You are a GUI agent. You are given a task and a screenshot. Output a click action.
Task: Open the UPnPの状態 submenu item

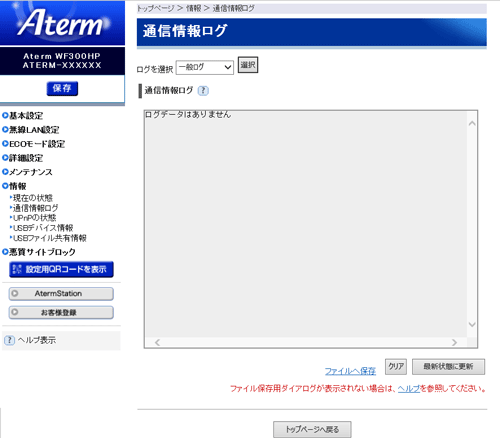[34, 218]
